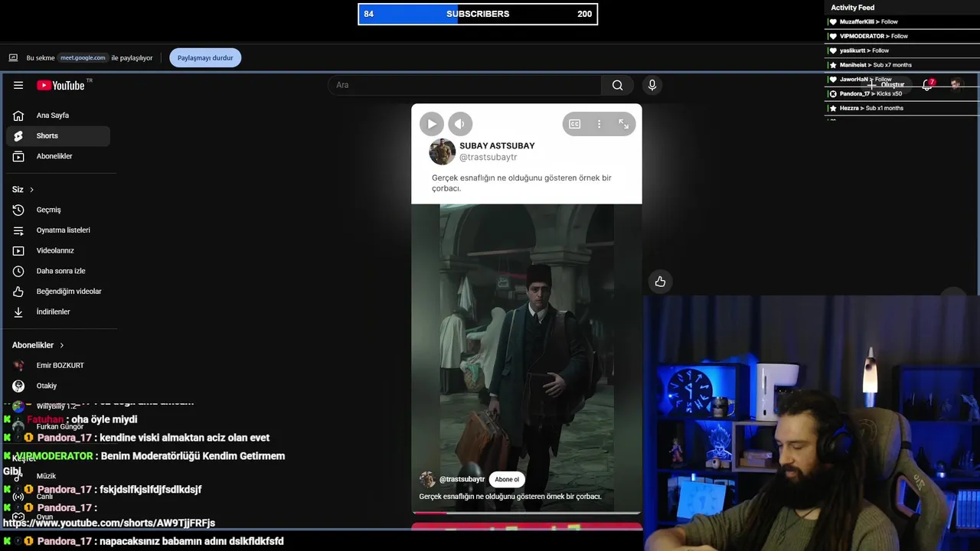Click the meet.google.com chip
The image size is (980, 551).
(83, 57)
